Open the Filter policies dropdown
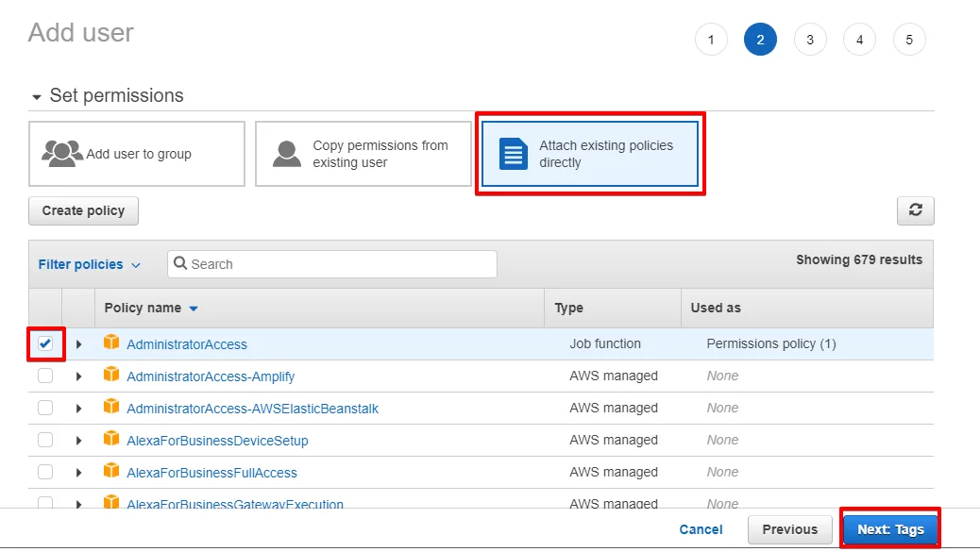 pos(90,264)
